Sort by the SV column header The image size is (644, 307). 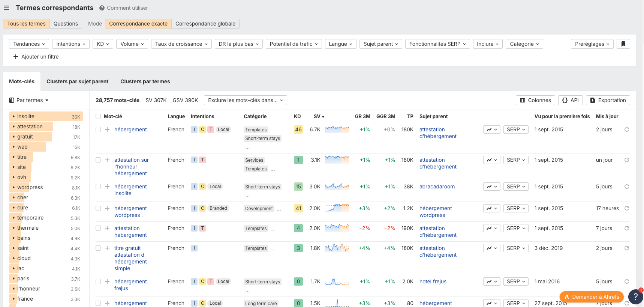[319, 116]
